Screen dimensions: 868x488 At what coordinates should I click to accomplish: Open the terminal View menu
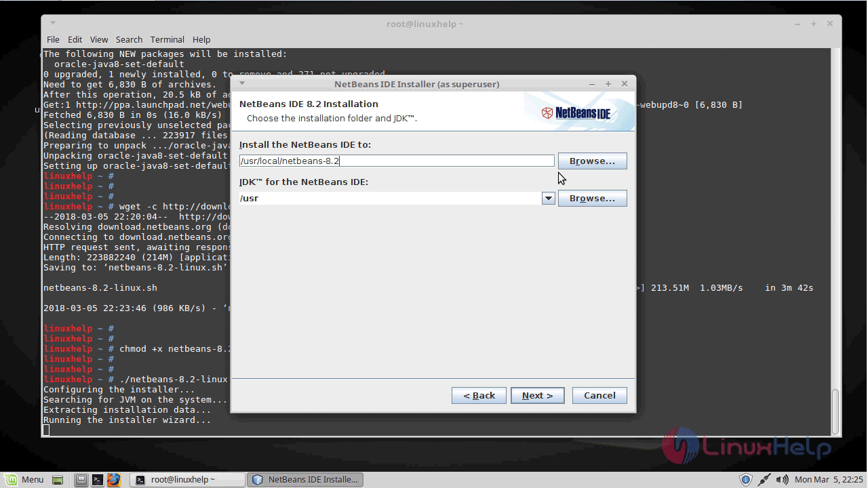click(x=99, y=39)
